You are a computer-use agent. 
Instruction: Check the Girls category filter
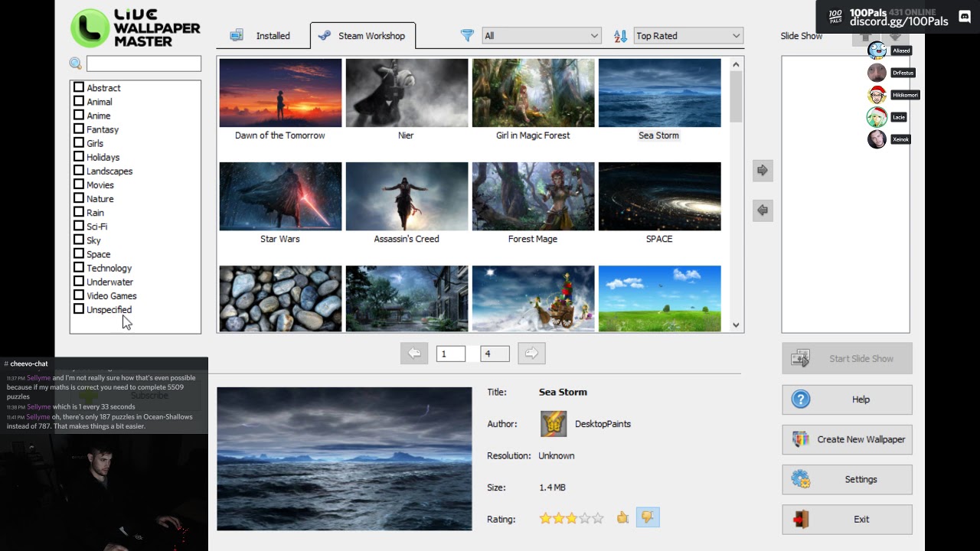[79, 142]
